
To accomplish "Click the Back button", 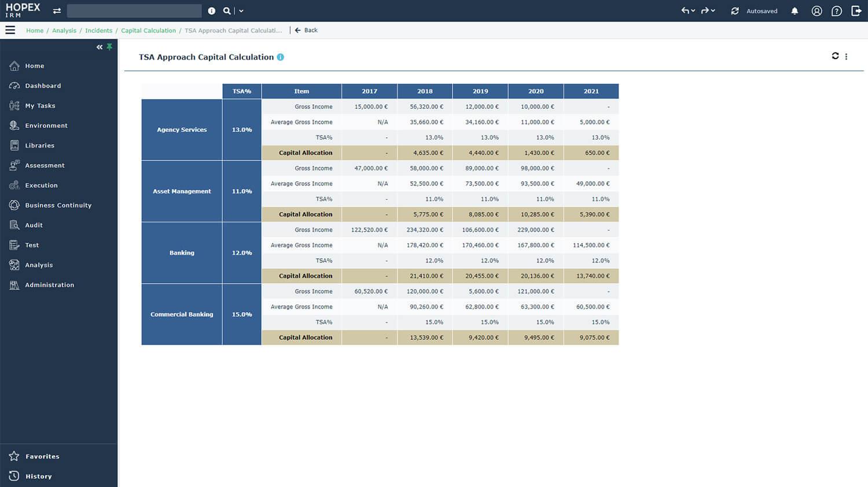I will (x=306, y=30).
